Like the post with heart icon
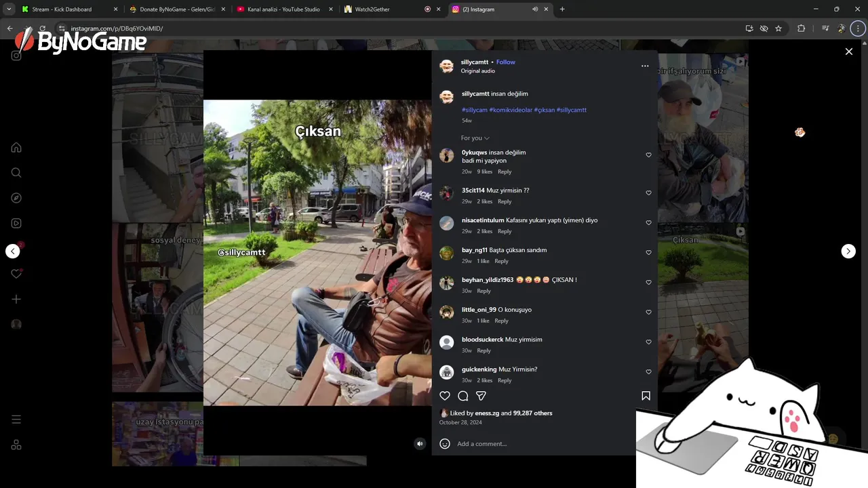Viewport: 868px width, 488px height. 445,396
